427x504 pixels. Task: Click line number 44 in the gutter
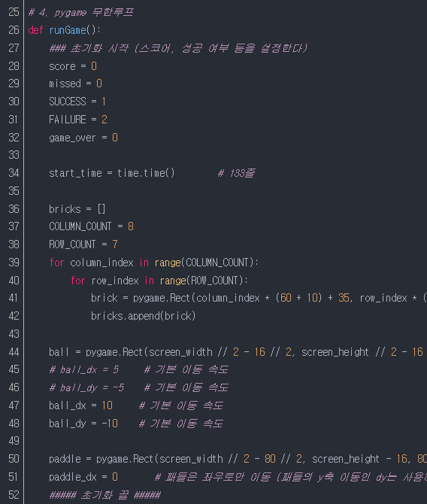point(14,352)
